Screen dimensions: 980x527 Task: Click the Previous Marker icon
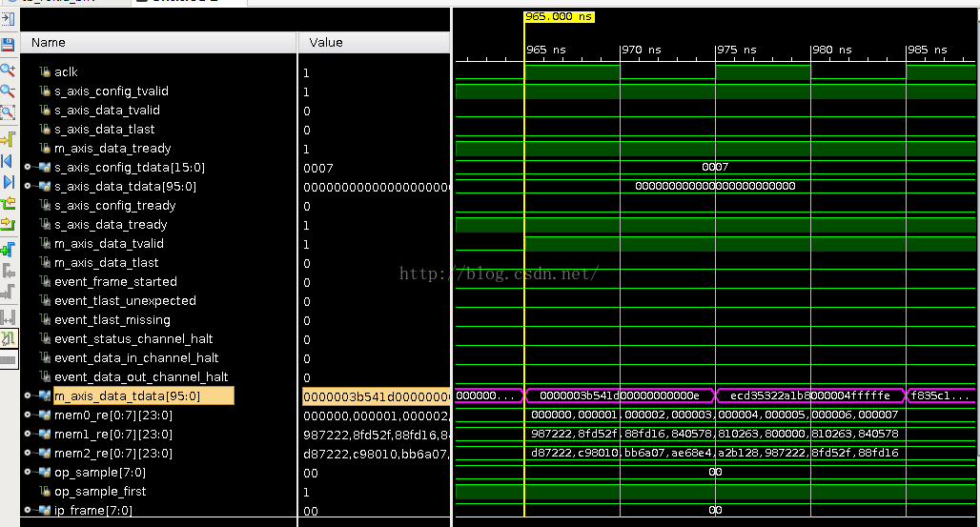pos(8,272)
